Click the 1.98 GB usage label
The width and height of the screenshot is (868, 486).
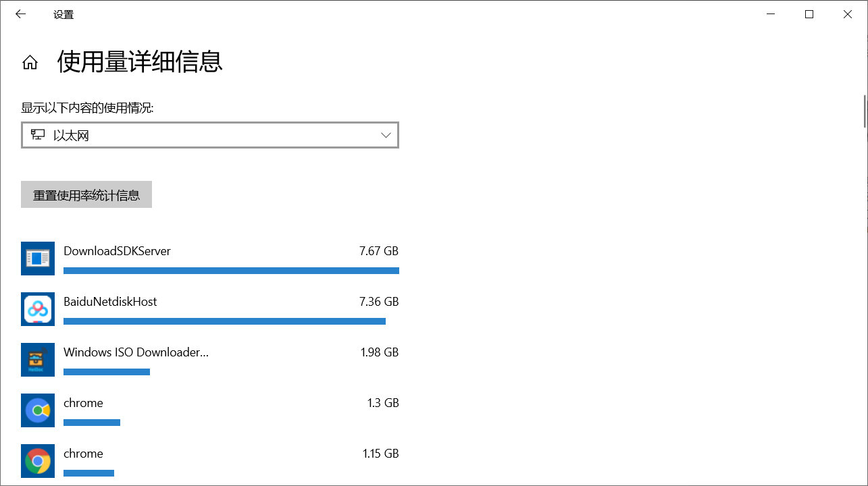pos(380,352)
